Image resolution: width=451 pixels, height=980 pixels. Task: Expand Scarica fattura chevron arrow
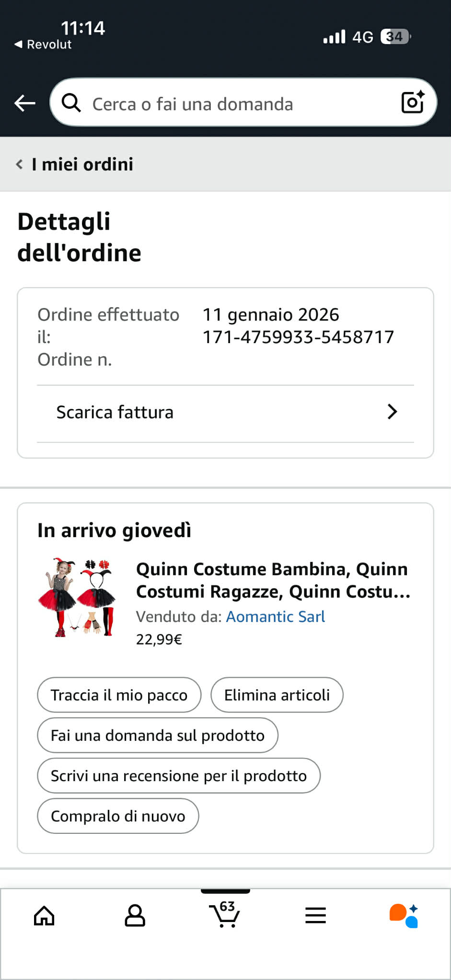pos(392,412)
